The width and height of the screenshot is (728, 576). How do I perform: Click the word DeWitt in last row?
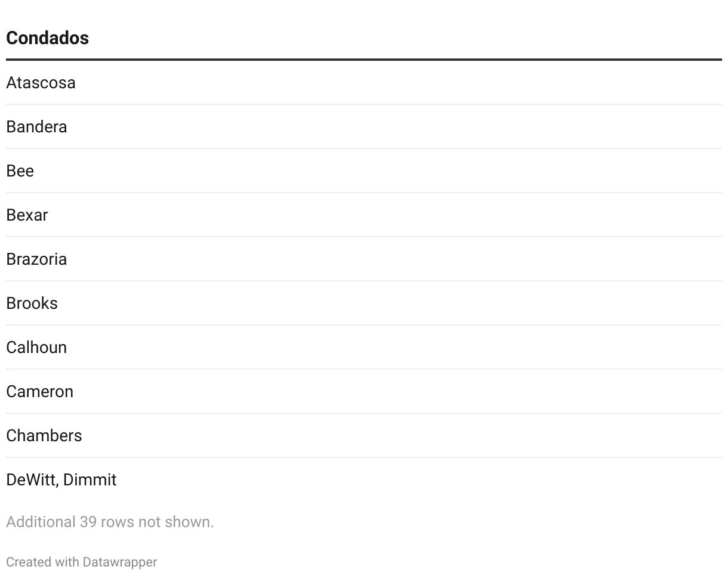(x=30, y=480)
